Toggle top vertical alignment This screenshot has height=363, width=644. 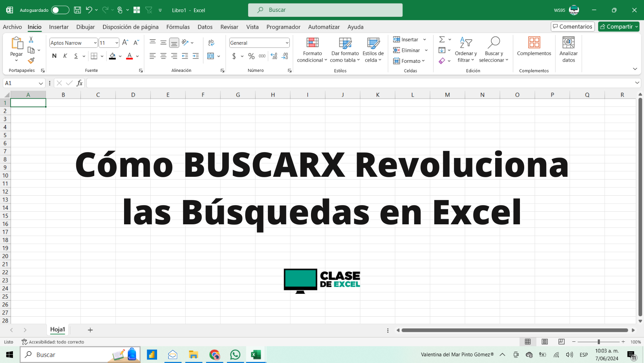pos(153,42)
